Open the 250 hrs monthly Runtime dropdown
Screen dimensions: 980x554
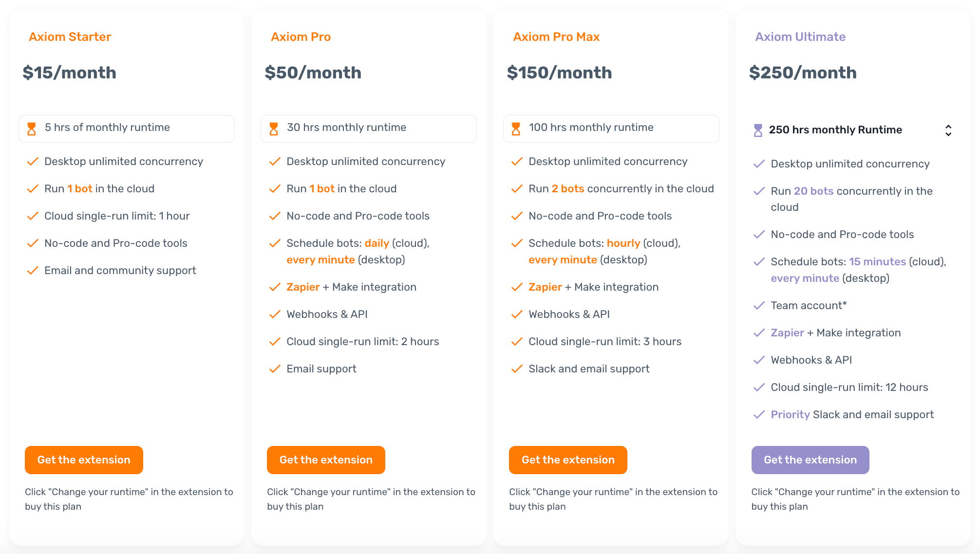point(835,130)
